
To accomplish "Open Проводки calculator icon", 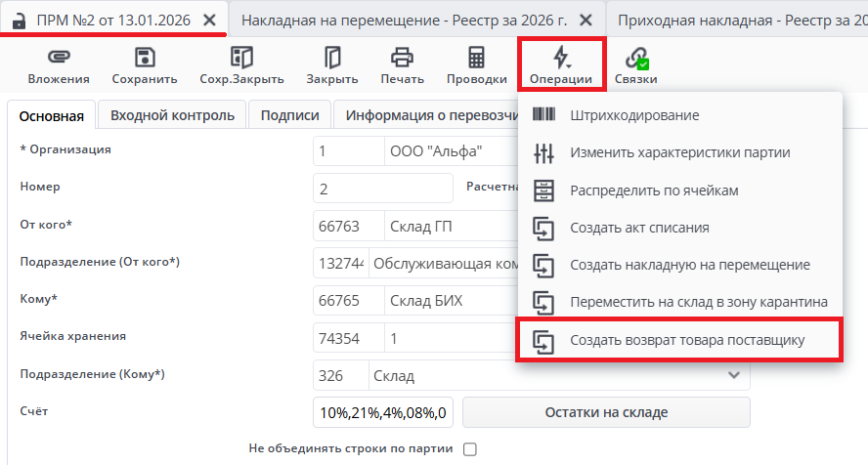I will (x=476, y=58).
